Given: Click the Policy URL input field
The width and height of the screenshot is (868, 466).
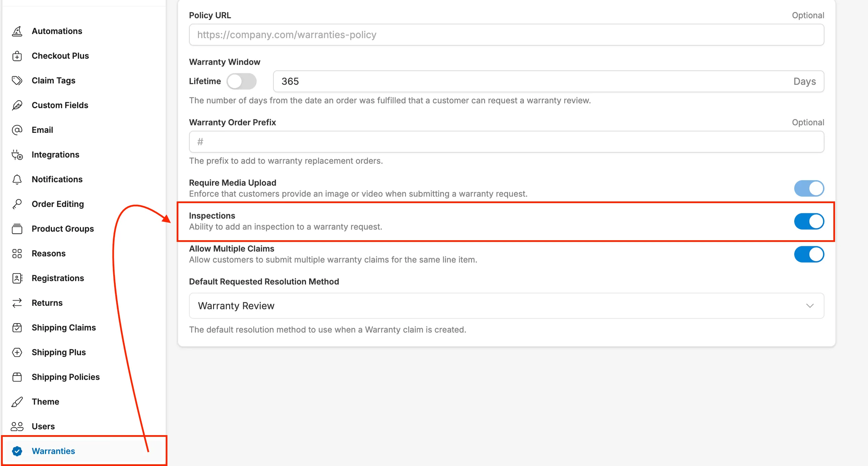Looking at the screenshot, I should 506,35.
